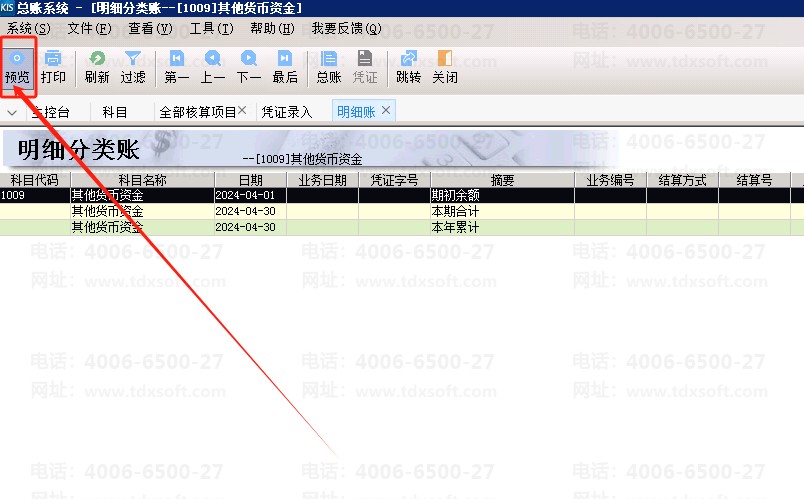This screenshot has width=804, height=499.
Task: Open the 系统(S) menu
Action: tap(28, 29)
